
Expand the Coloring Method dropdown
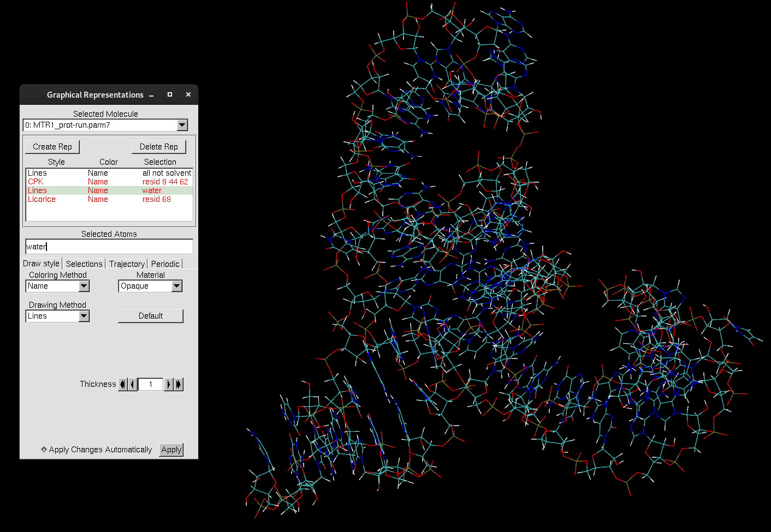[84, 286]
